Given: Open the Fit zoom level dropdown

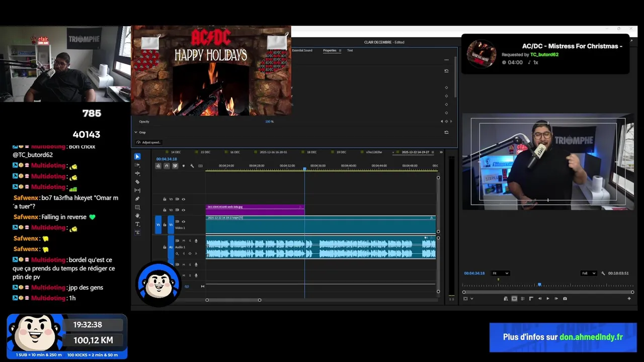Looking at the screenshot, I should [x=501, y=273].
